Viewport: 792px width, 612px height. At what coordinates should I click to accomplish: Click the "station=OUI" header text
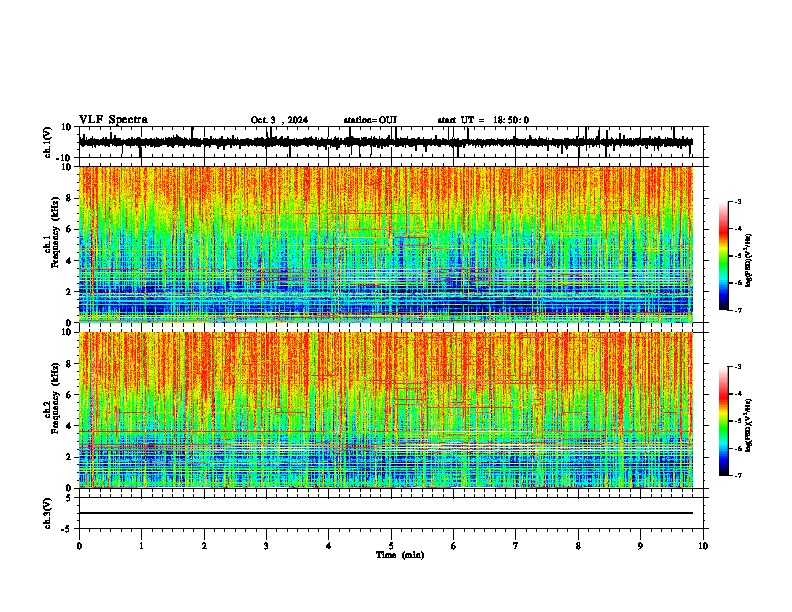pyautogui.click(x=370, y=120)
